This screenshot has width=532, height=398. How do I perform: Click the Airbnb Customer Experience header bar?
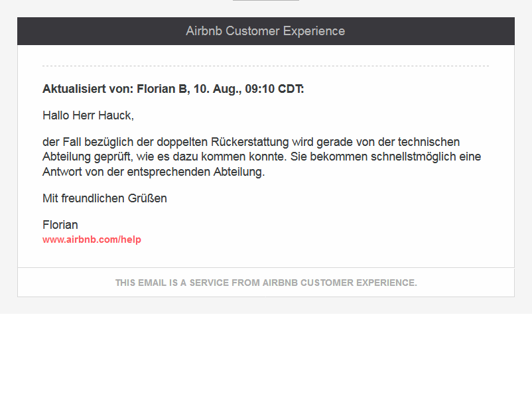(265, 31)
